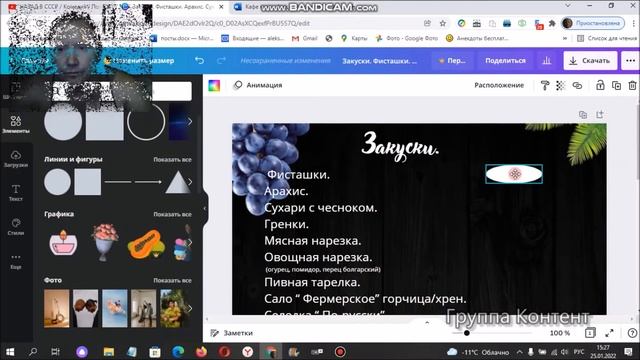Expand the page thumbnails up-arrow above notes
This screenshot has height=360, width=640.
(427, 322)
